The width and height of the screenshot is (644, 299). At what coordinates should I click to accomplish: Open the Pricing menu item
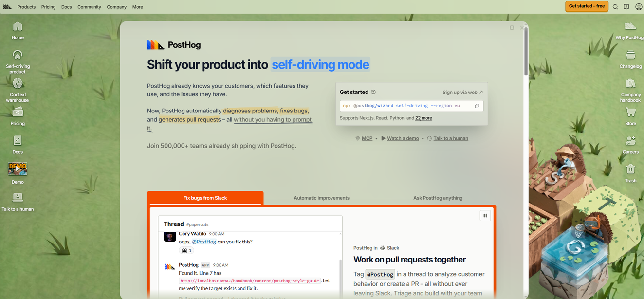point(48,7)
